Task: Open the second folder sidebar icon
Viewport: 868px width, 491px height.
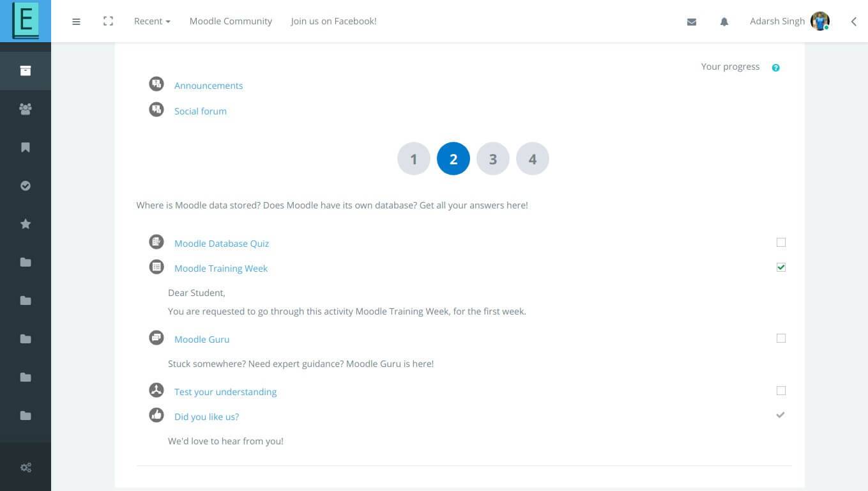Action: click(26, 300)
